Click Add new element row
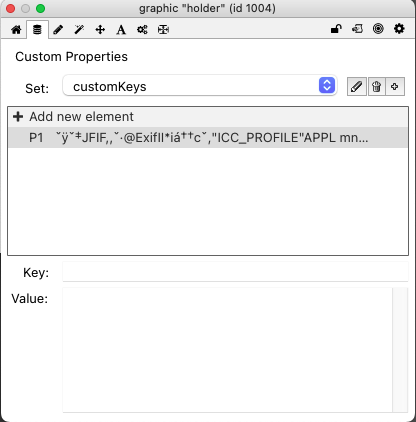 (208, 117)
